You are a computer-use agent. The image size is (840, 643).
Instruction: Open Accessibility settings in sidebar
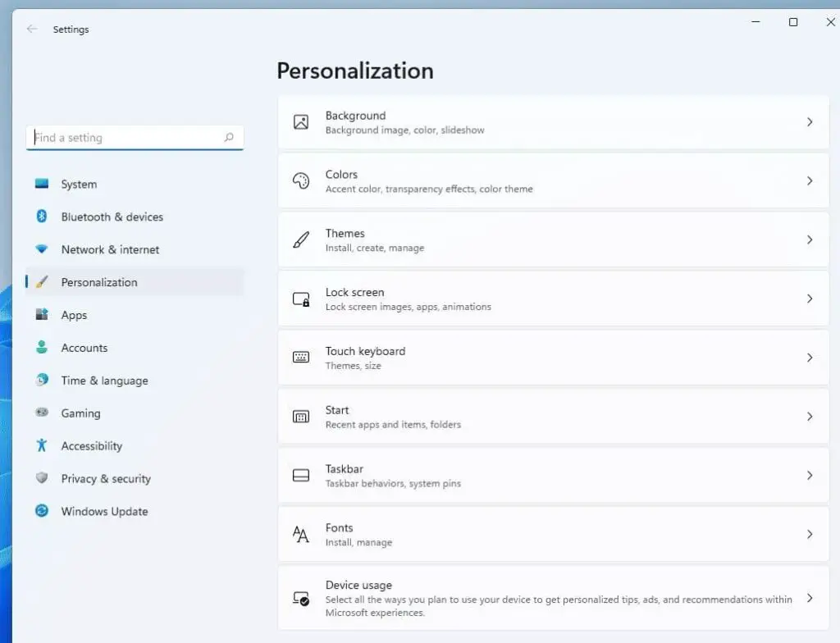point(91,446)
